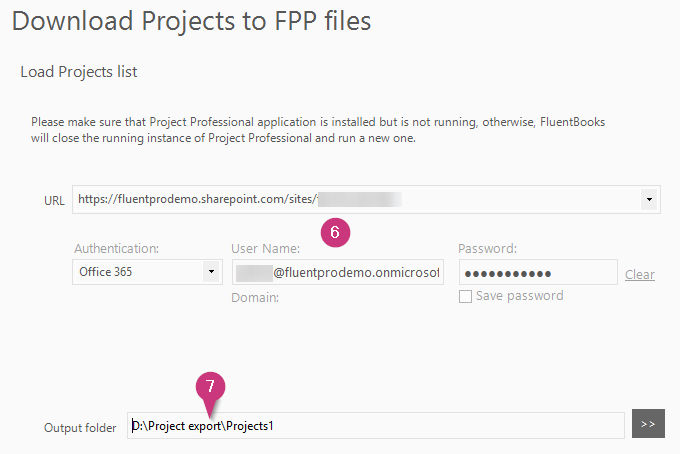Open the URL dropdown arrow
Image resolution: width=680 pixels, height=454 pixels.
click(649, 199)
